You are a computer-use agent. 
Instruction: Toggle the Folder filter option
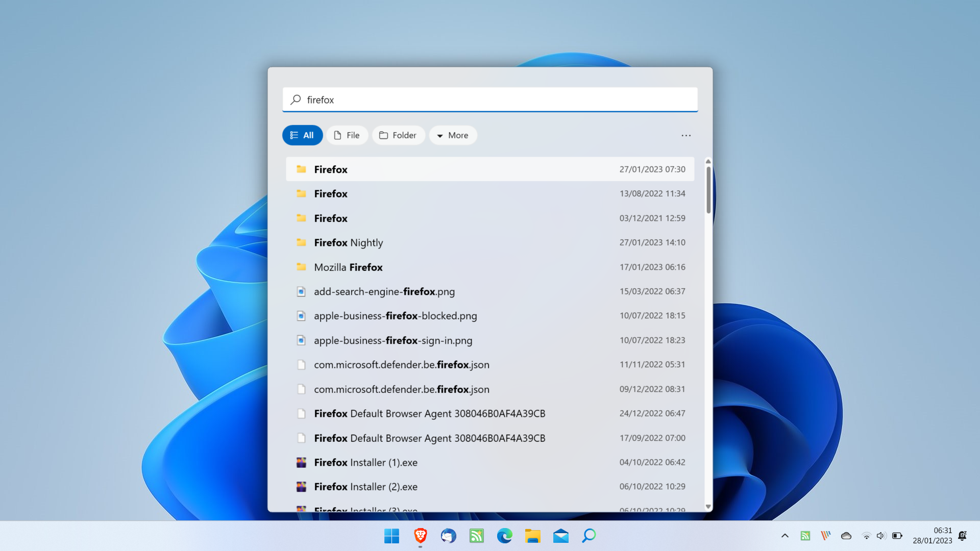[x=398, y=135]
